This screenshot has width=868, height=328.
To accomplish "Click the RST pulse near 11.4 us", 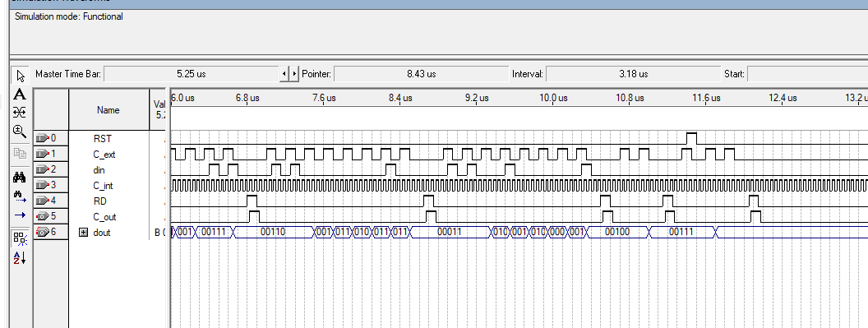I will [x=691, y=138].
